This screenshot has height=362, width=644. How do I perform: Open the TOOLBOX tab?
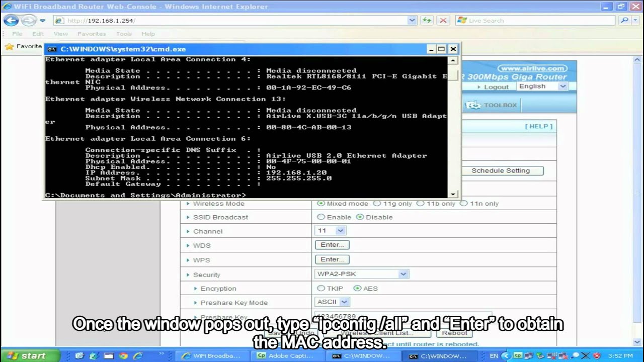(x=492, y=105)
